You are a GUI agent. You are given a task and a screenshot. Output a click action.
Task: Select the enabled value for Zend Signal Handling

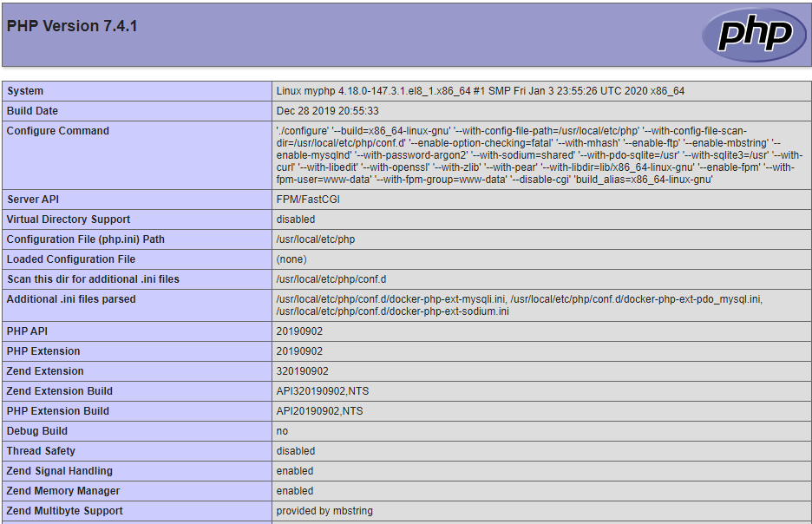pos(295,471)
